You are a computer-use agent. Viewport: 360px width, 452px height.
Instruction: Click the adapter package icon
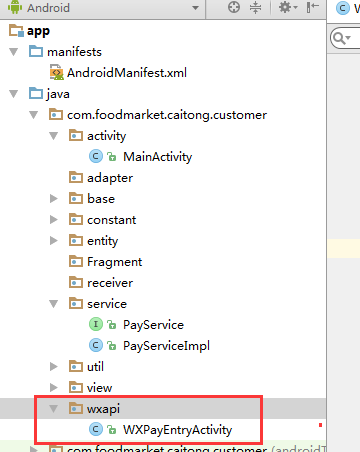point(76,177)
